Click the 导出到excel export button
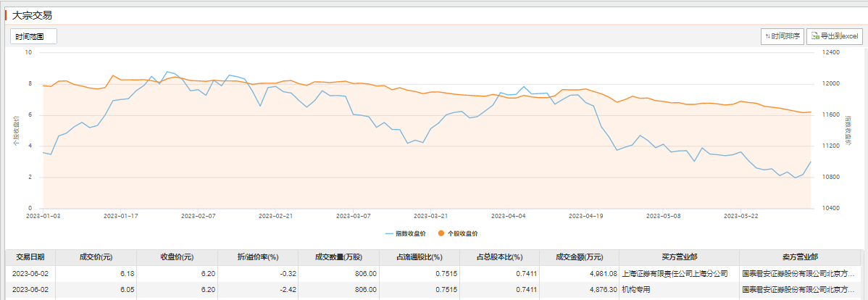The height and width of the screenshot is (300, 868). point(835,36)
